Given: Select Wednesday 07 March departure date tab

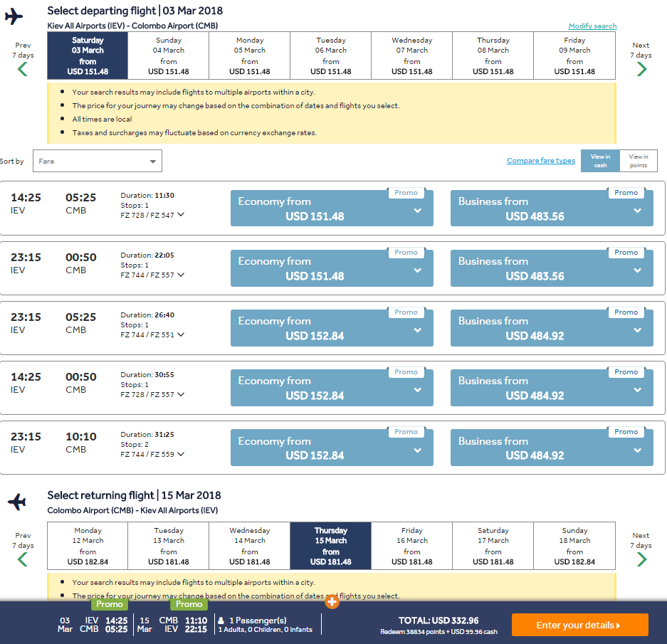Looking at the screenshot, I should pyautogui.click(x=411, y=56).
